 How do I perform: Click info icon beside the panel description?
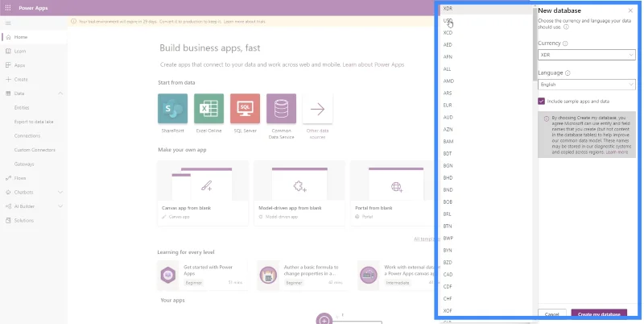click(x=566, y=27)
